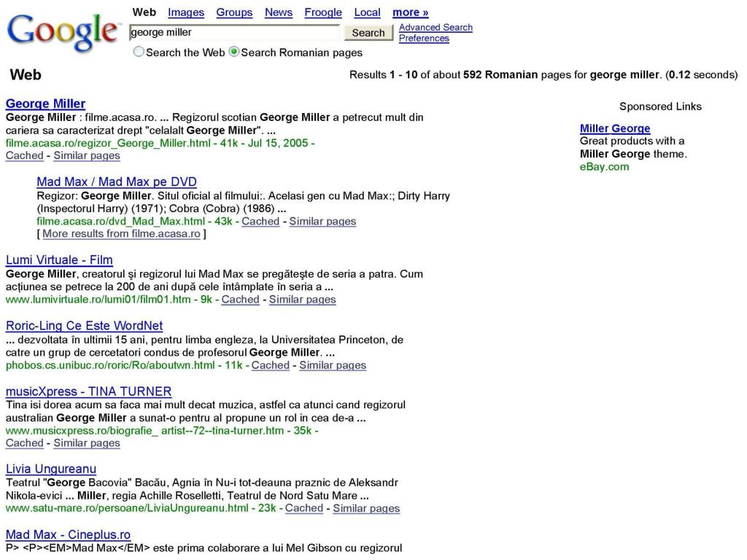Image resolution: width=747 pixels, height=560 pixels.
Task: Open the 'Mad Max - Cineplus.ro' result
Action: (x=68, y=534)
